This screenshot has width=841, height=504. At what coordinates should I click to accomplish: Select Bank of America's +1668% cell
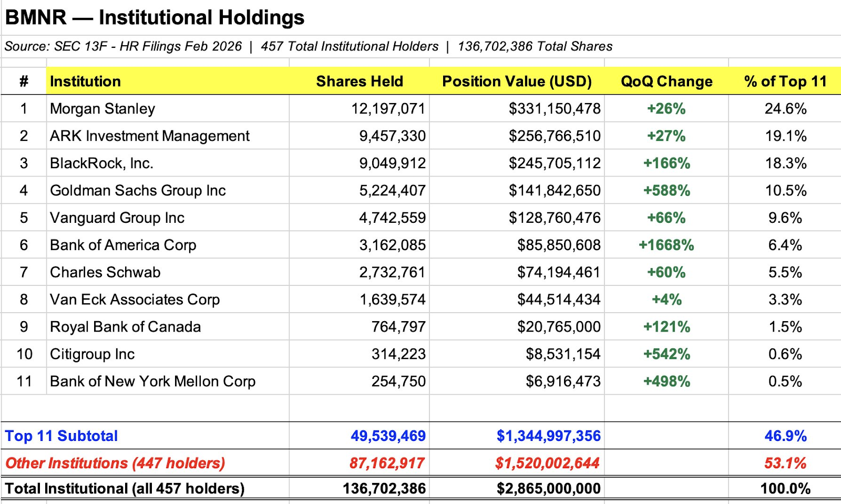[666, 245]
